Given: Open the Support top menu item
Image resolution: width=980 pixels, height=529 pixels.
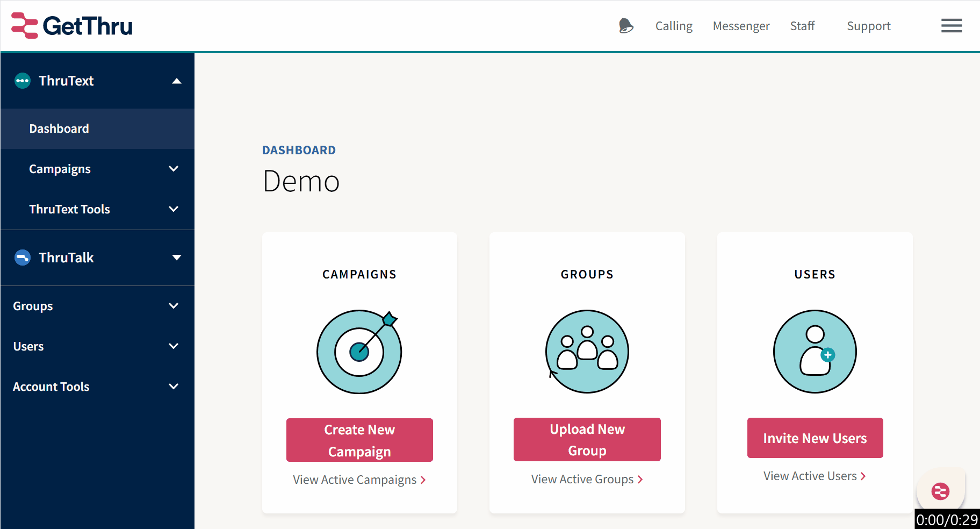Looking at the screenshot, I should [x=869, y=26].
